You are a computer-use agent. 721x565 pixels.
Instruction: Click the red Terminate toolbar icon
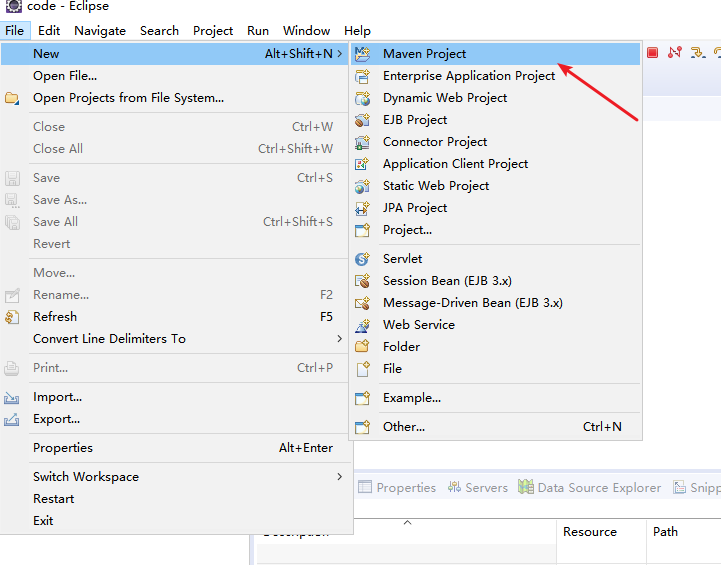(x=652, y=53)
